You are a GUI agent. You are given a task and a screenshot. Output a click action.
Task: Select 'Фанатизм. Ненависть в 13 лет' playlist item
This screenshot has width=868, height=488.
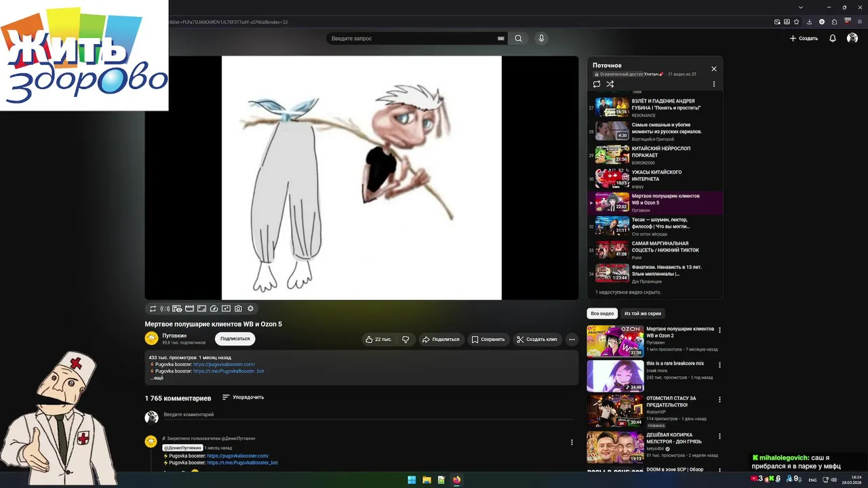(655, 273)
